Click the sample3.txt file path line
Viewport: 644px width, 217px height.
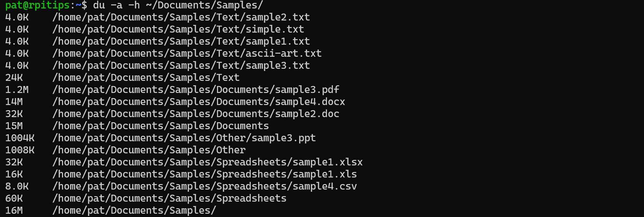tap(181, 66)
